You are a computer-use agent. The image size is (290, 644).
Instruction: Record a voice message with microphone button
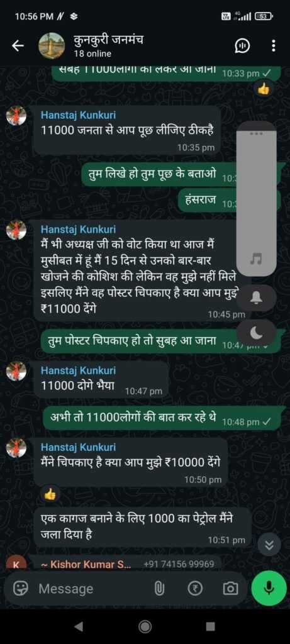click(x=269, y=589)
